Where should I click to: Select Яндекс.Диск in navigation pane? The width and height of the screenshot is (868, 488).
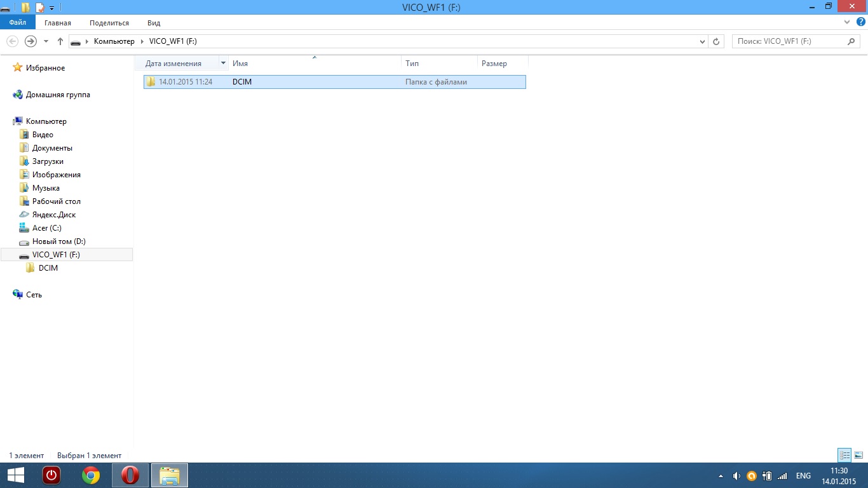click(54, 215)
